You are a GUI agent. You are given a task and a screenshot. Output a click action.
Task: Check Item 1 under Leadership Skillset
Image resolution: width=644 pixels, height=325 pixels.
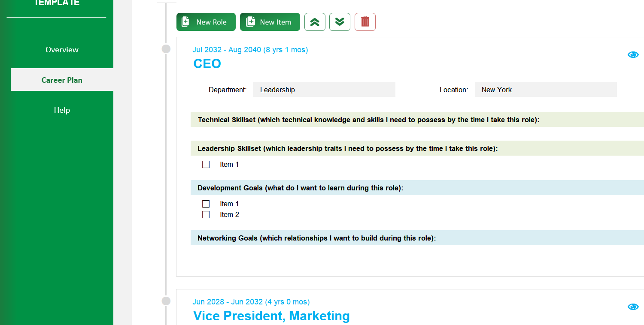click(x=206, y=165)
